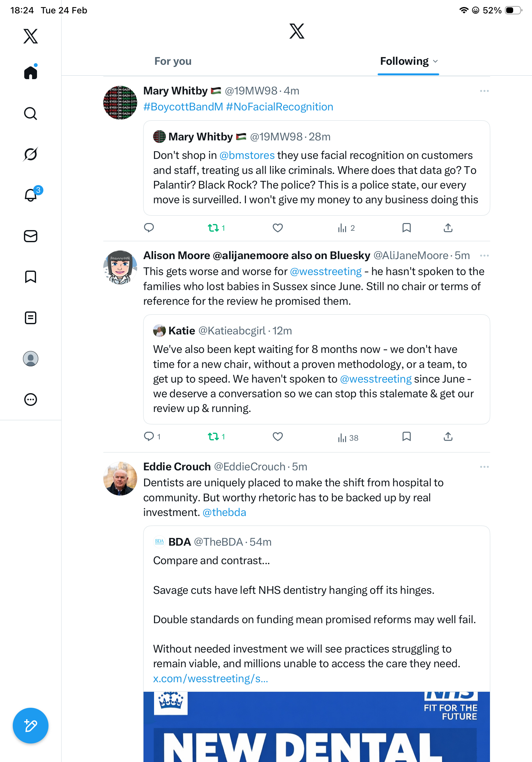Like Mary Whitby's post

(277, 228)
